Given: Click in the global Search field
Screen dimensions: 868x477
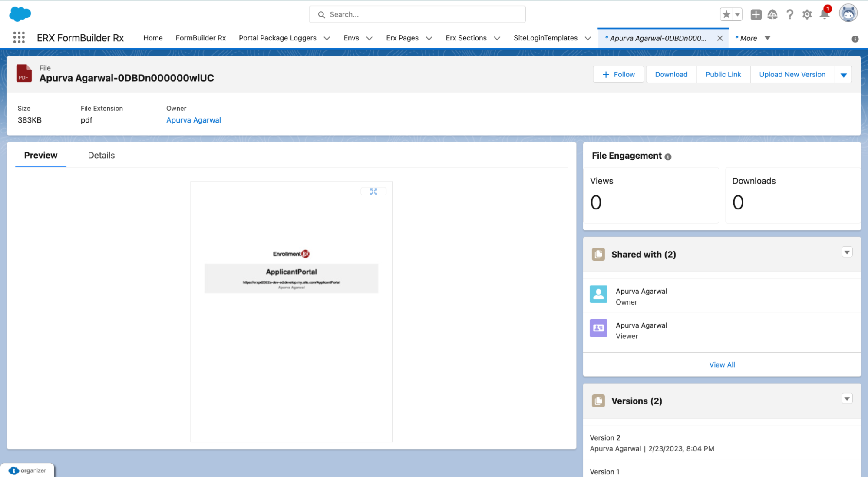Looking at the screenshot, I should [417, 14].
